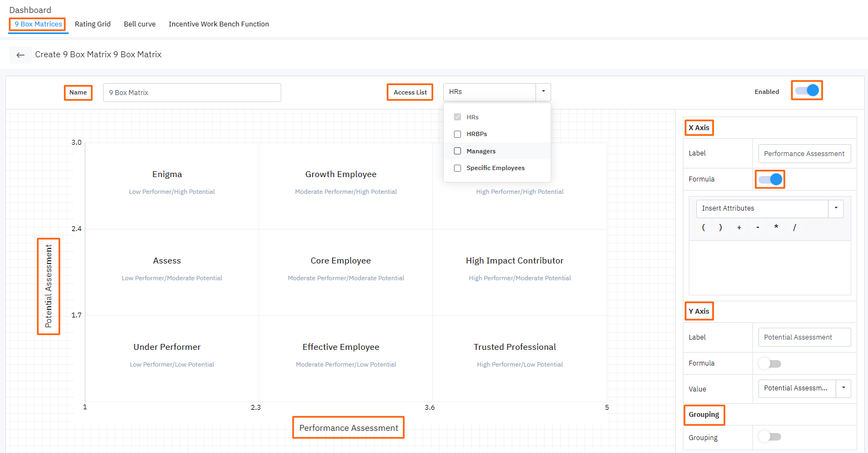
Task: Collapse the Access List dropdown arrow
Action: click(x=543, y=92)
